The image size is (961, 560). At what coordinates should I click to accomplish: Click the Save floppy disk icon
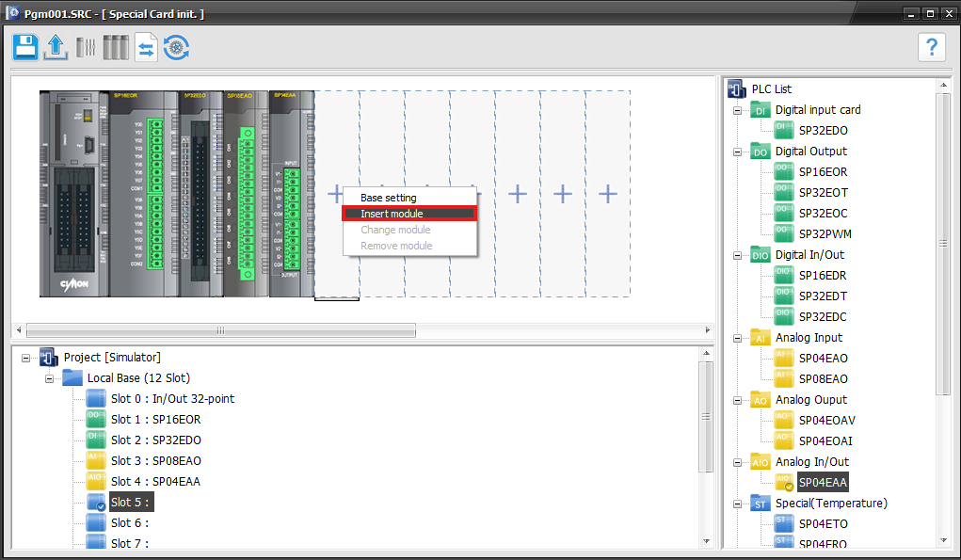click(x=25, y=47)
